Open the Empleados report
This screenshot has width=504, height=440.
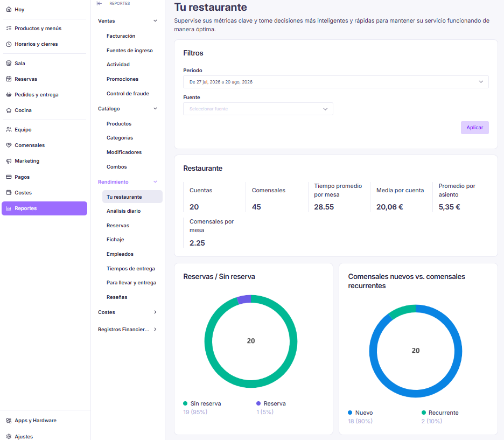[x=120, y=254]
